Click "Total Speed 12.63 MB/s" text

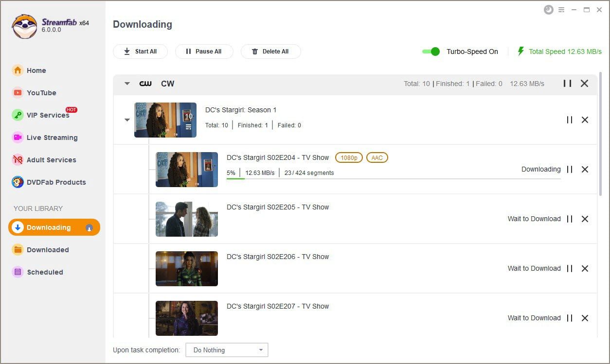tap(565, 51)
